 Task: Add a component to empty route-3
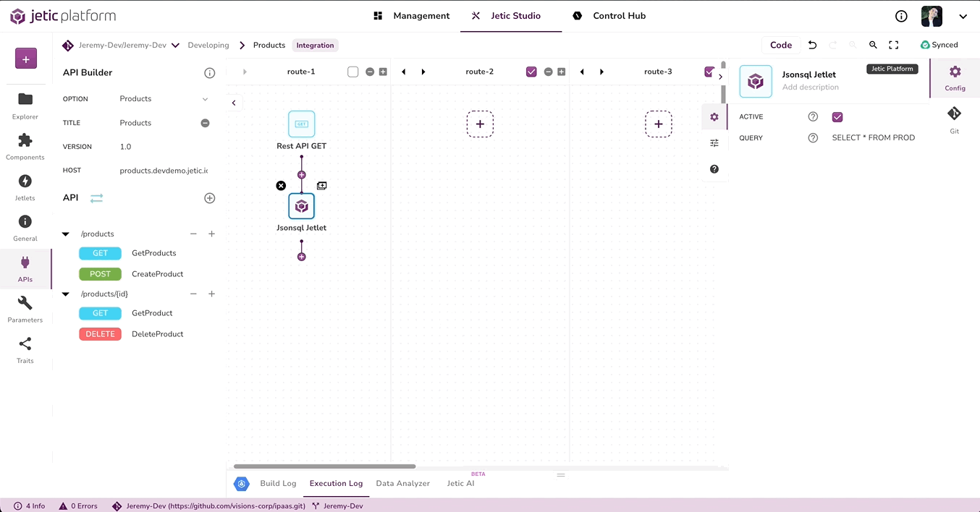659,124
